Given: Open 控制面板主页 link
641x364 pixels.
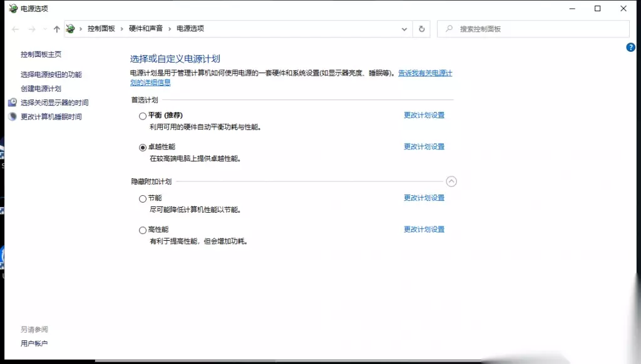Looking at the screenshot, I should [41, 54].
